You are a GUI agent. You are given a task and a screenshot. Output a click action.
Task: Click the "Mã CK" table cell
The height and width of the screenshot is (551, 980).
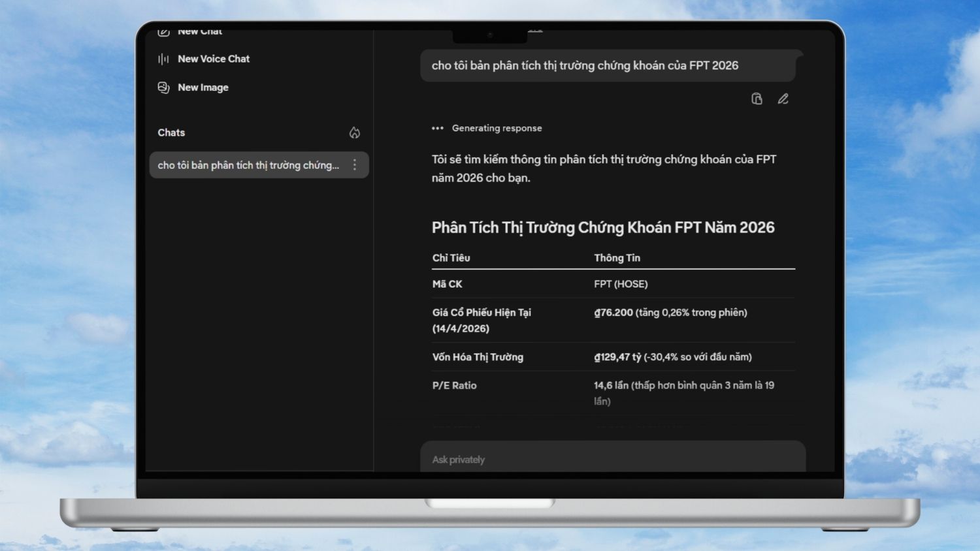tap(447, 284)
